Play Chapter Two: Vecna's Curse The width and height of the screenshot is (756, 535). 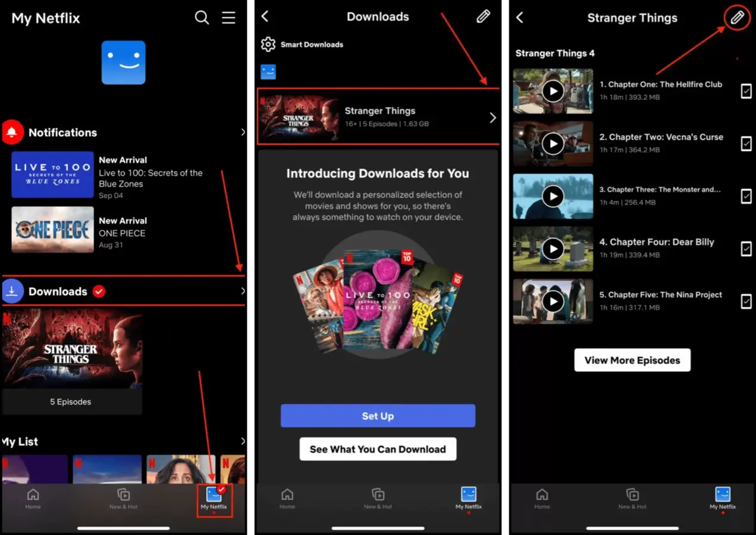553,143
